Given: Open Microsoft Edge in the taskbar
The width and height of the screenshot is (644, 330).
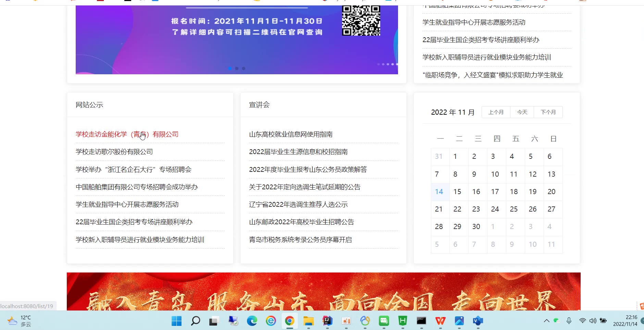Looking at the screenshot, I should click(252, 321).
